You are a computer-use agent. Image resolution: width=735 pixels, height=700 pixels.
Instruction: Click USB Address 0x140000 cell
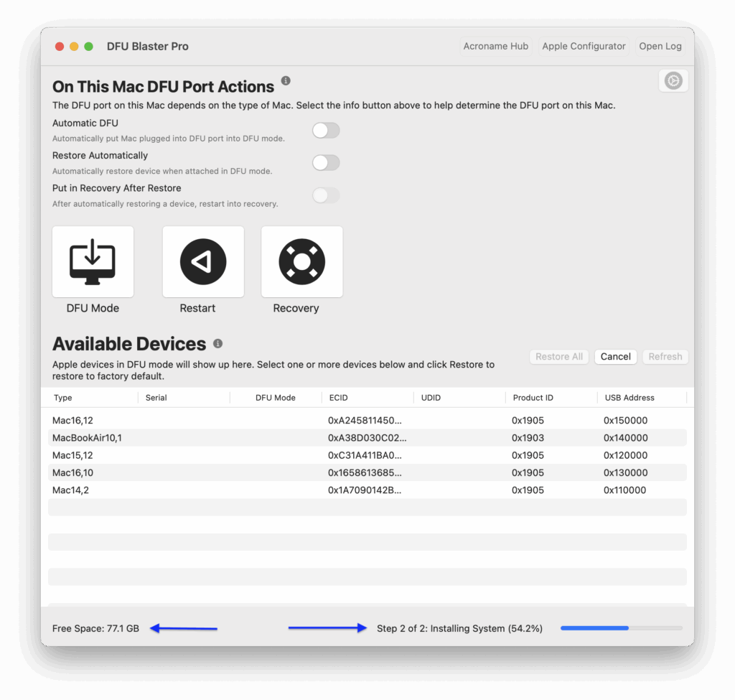[x=625, y=438]
